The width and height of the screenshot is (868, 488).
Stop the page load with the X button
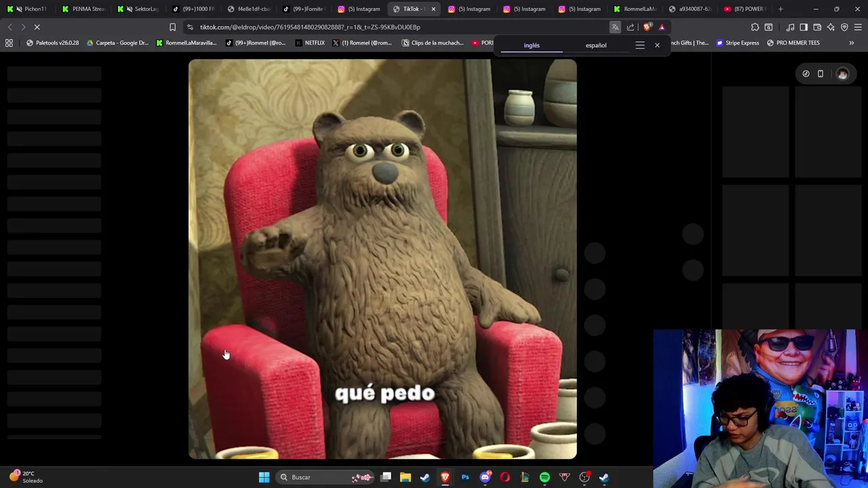(37, 27)
